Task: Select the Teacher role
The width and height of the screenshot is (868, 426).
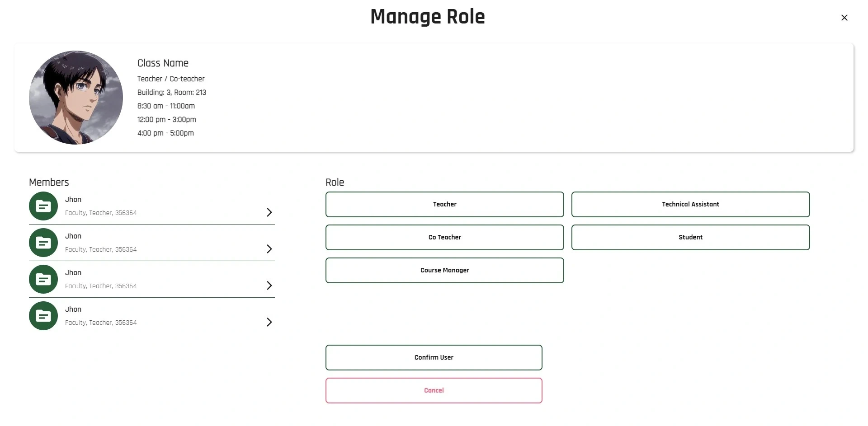Action: [x=444, y=204]
